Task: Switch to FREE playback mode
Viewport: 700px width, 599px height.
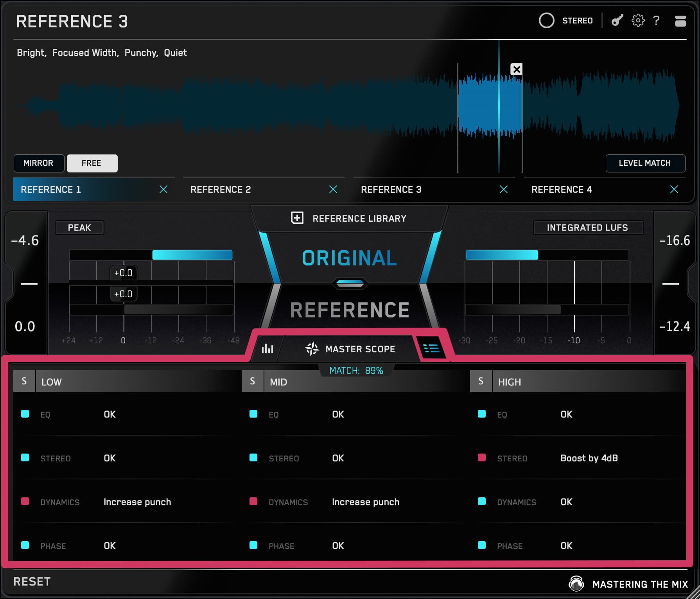Action: (92, 163)
